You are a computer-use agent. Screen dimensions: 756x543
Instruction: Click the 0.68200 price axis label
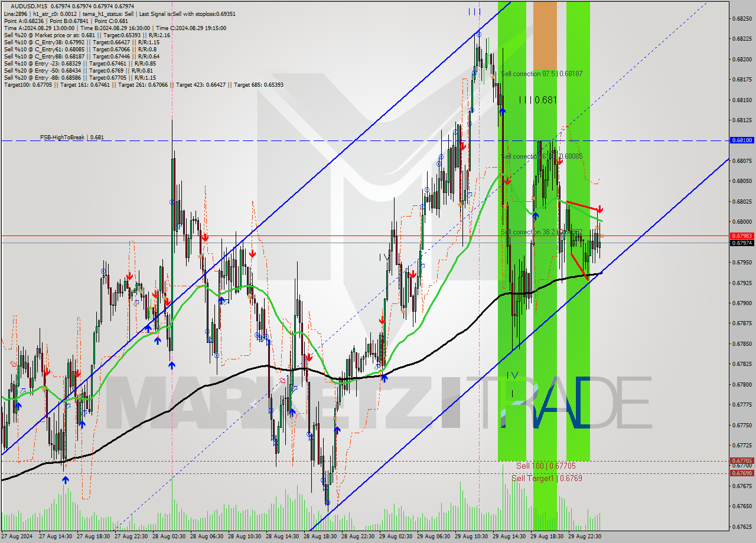tap(742, 59)
